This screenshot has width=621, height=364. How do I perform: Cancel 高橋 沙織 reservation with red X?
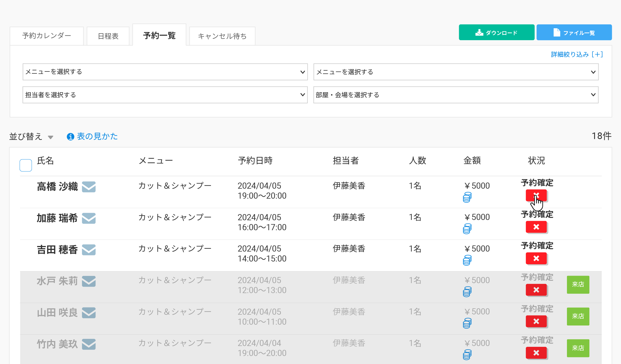(x=536, y=195)
